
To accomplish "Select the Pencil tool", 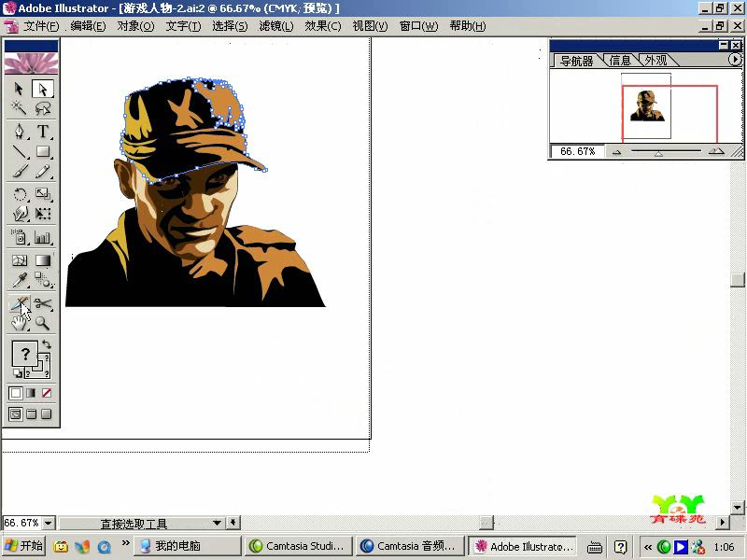I will [x=43, y=171].
